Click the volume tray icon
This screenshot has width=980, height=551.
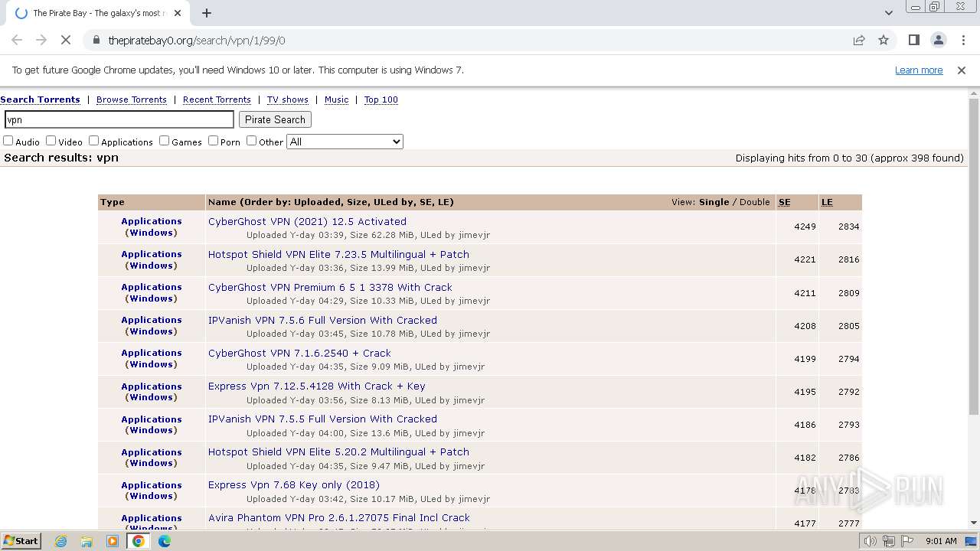click(870, 541)
